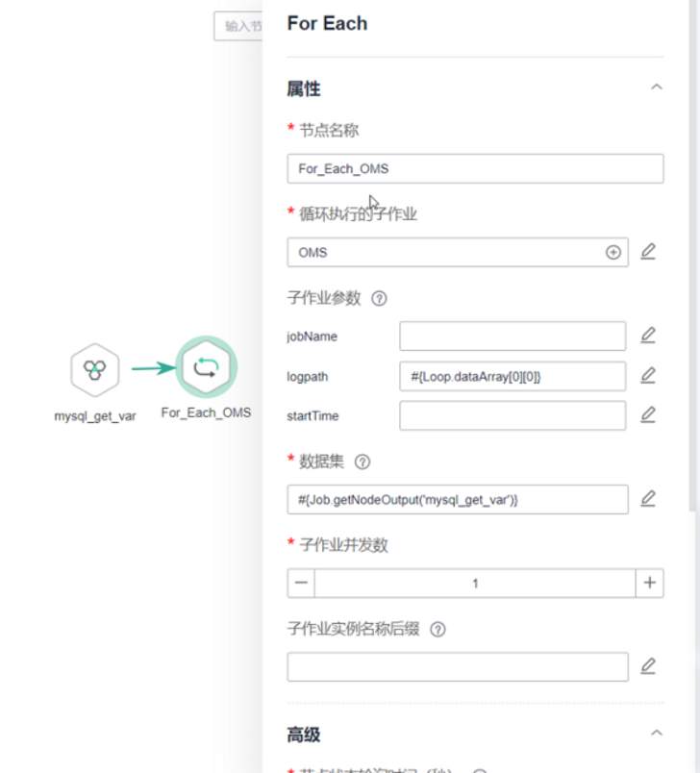This screenshot has height=773, width=700.
Task: Collapse the 高级 section
Action: 657,734
